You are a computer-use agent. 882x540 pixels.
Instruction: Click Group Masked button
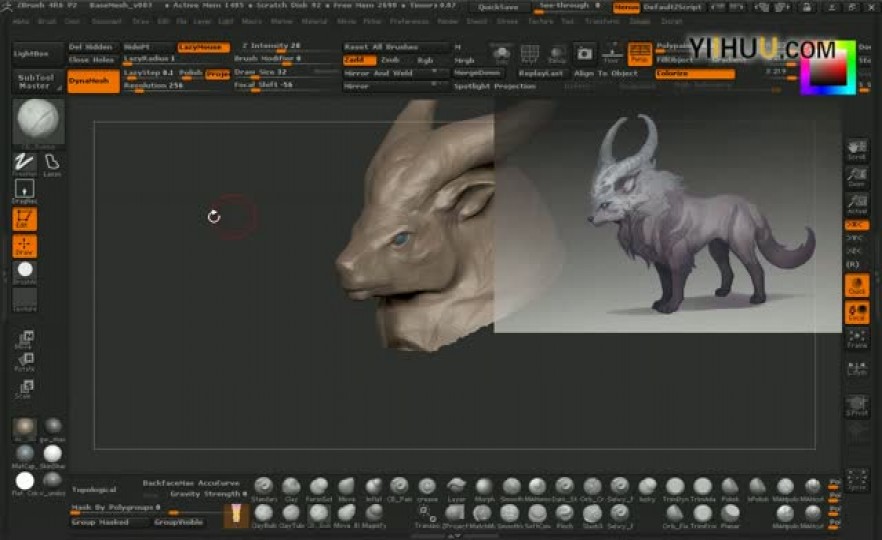pos(108,522)
